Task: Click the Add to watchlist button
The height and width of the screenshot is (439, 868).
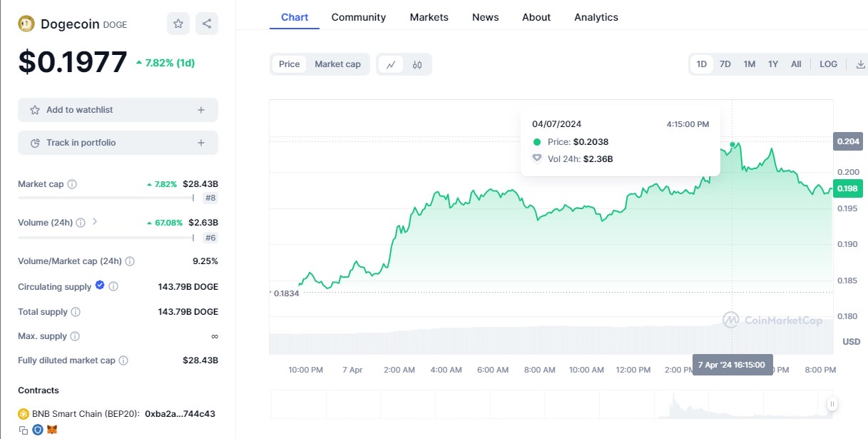Action: coord(118,110)
